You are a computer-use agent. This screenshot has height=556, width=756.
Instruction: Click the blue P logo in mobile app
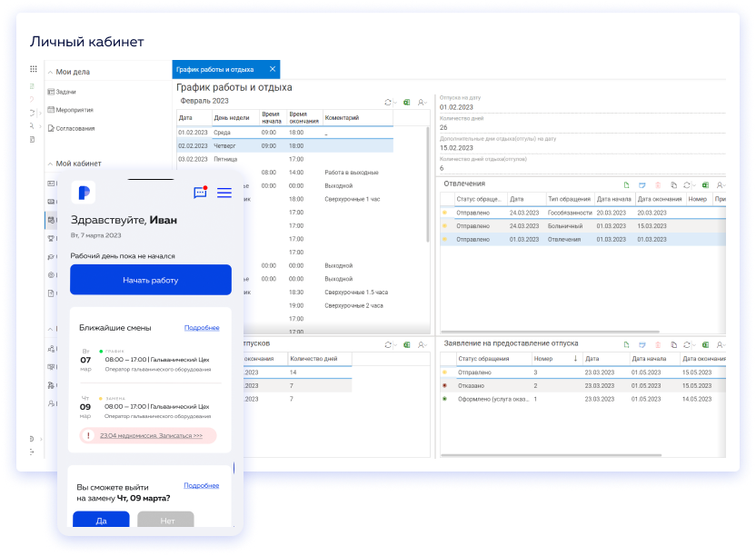(83, 192)
